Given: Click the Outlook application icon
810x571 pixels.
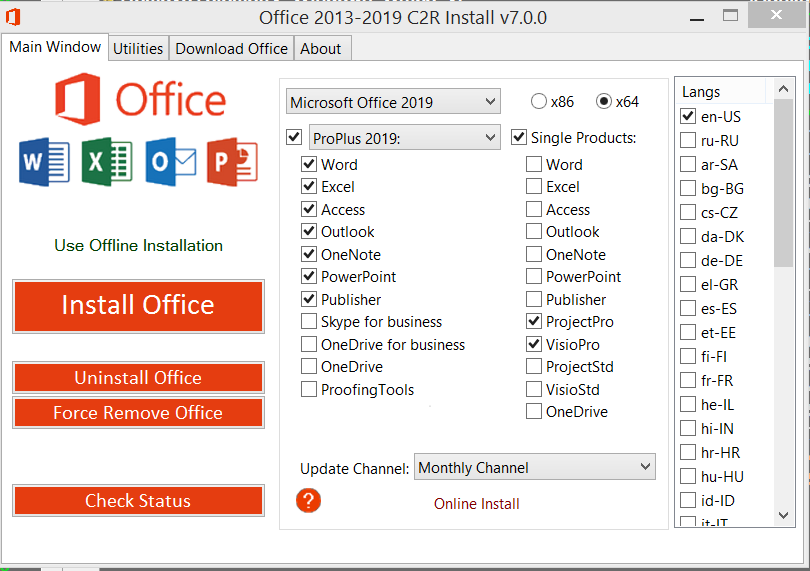Looking at the screenshot, I should 171,162.
